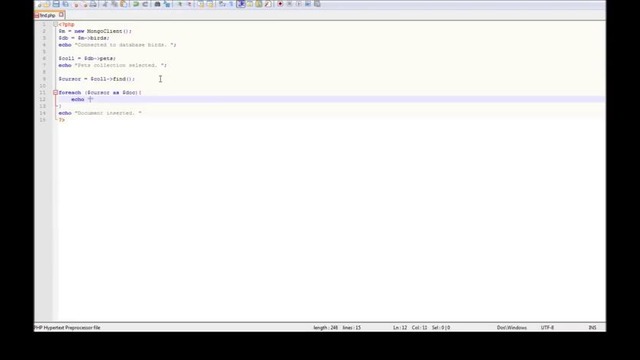Viewport: 640px width, 360px height.
Task: Click the Zoom In toolbar icon
Action: click(x=180, y=4)
